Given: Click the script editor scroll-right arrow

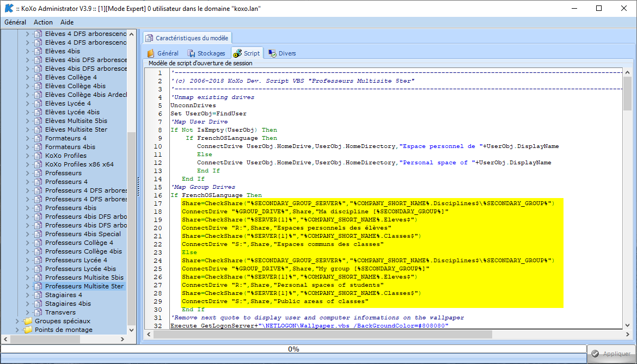Looking at the screenshot, I should pyautogui.click(x=628, y=335).
